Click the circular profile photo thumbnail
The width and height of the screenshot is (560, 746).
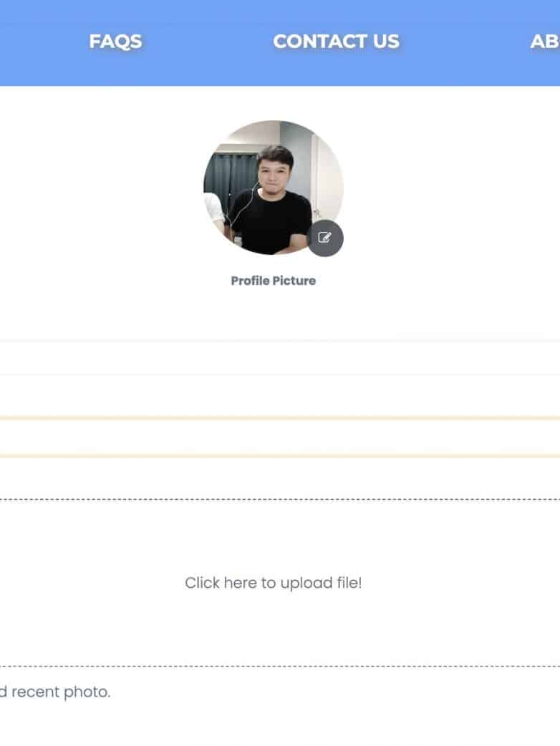[x=273, y=188]
